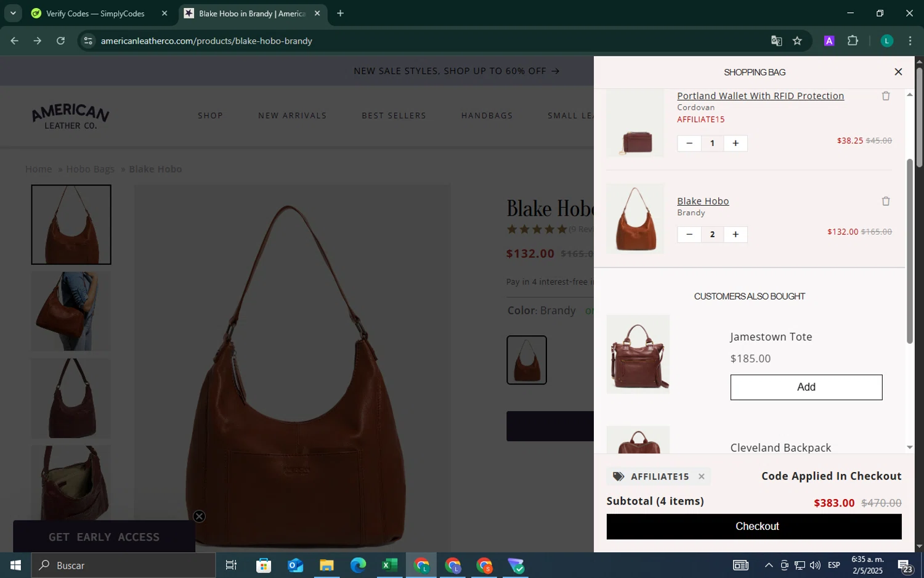Bookmark this page star
924x578 pixels.
point(797,41)
